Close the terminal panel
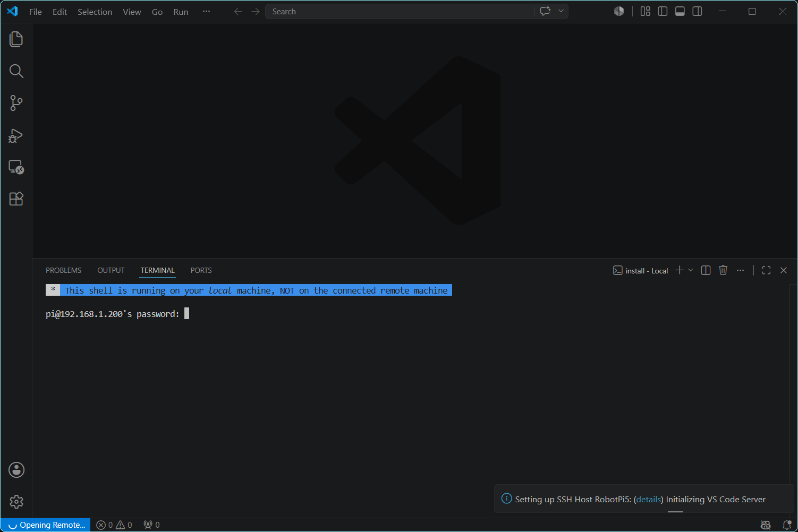 (784, 270)
